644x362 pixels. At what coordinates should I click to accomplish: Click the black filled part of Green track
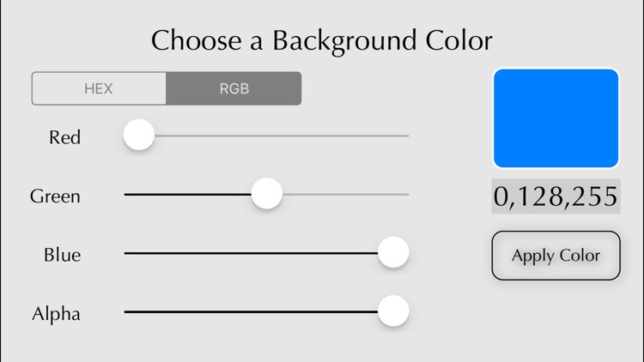coord(188,194)
